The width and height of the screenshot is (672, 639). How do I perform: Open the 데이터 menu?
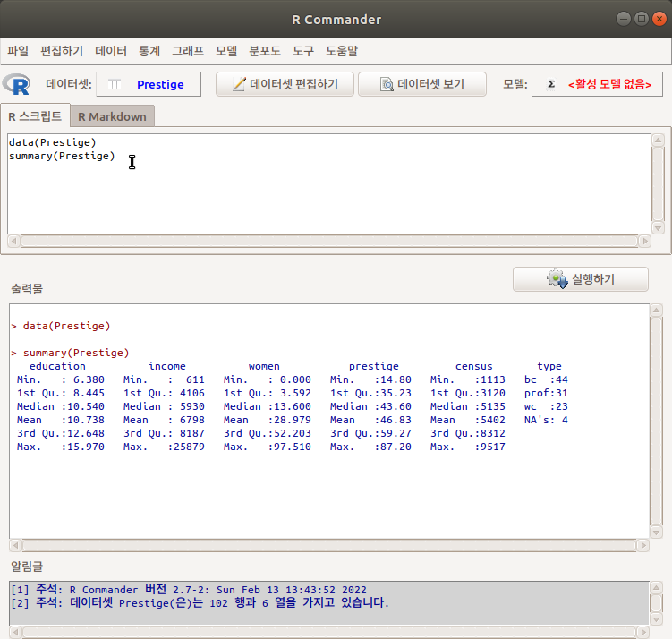click(111, 51)
